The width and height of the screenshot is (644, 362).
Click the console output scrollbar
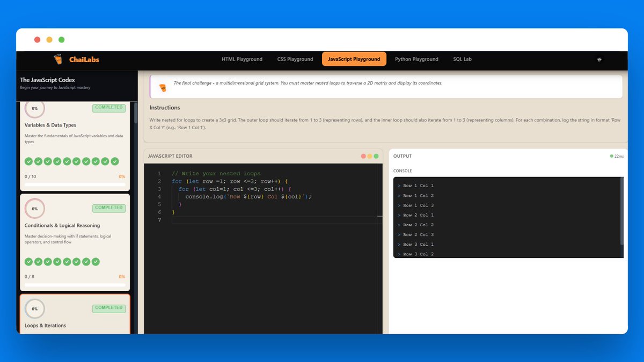[622, 210]
